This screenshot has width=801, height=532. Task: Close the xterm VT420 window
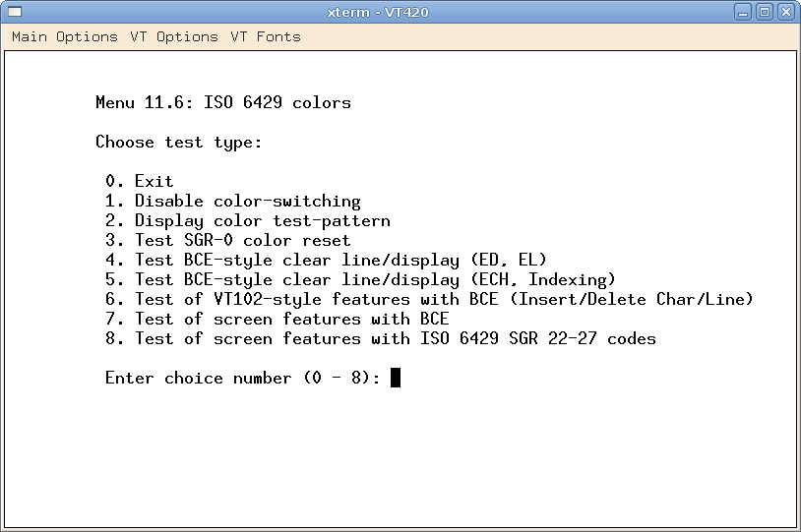(x=785, y=12)
